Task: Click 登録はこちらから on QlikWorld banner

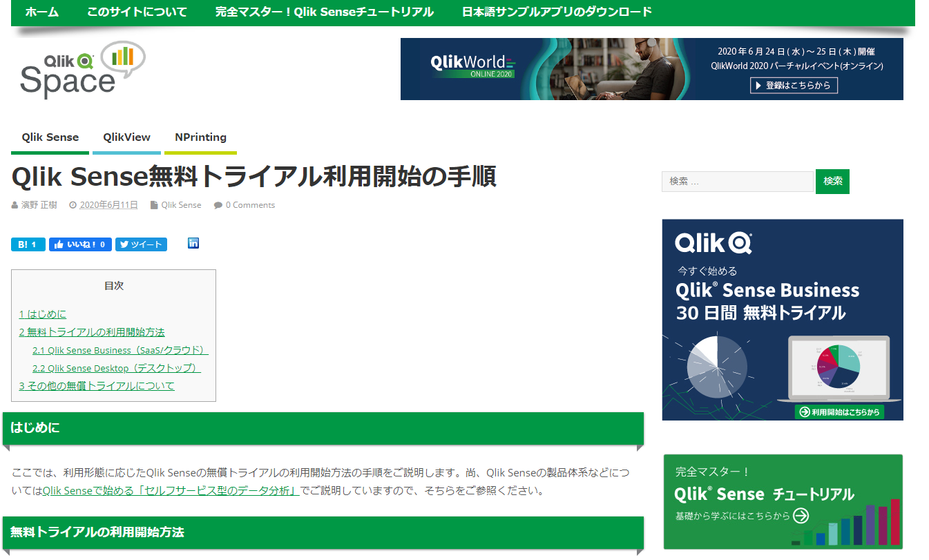Action: tap(794, 86)
